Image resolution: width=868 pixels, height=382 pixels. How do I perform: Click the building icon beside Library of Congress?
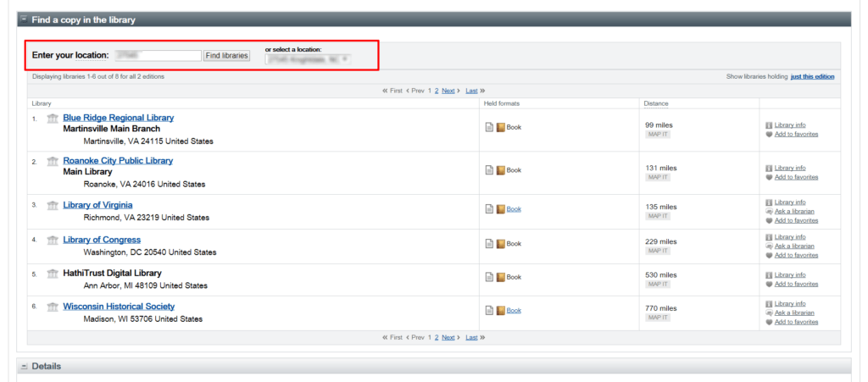53,241
